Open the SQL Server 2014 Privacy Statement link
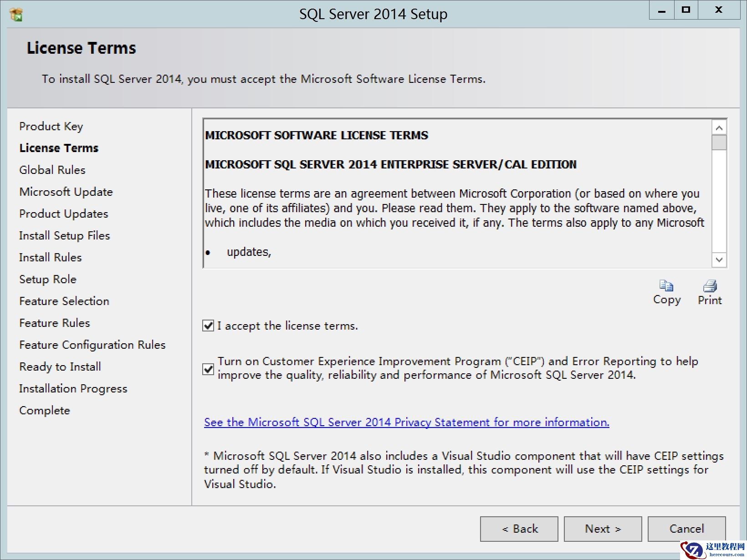 [406, 422]
